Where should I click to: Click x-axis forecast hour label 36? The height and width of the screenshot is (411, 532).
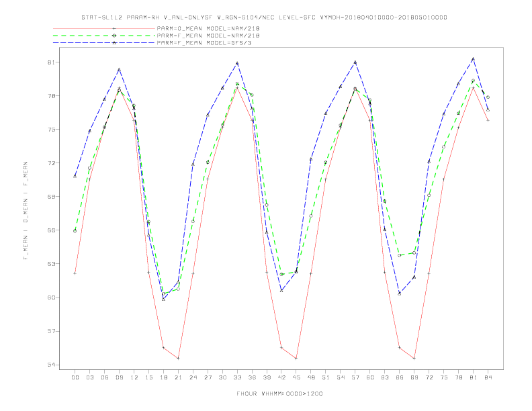(252, 377)
